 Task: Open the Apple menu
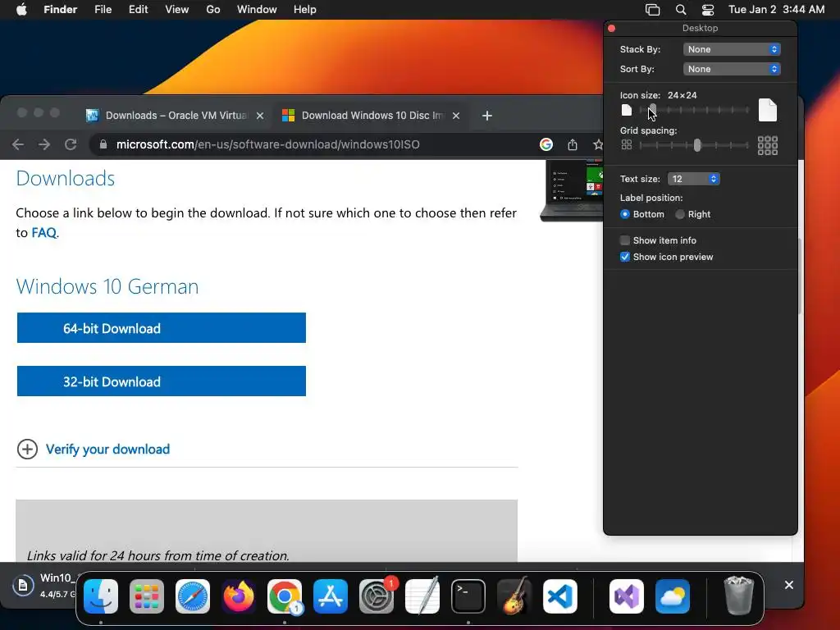pos(21,10)
